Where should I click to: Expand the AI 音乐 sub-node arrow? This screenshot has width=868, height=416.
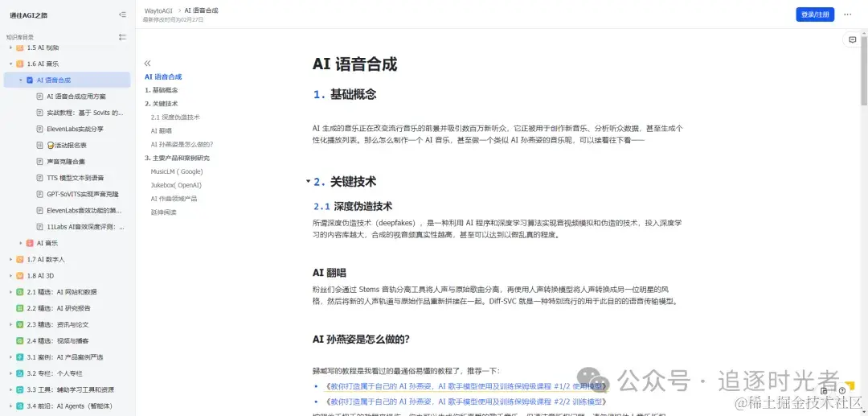(20, 243)
